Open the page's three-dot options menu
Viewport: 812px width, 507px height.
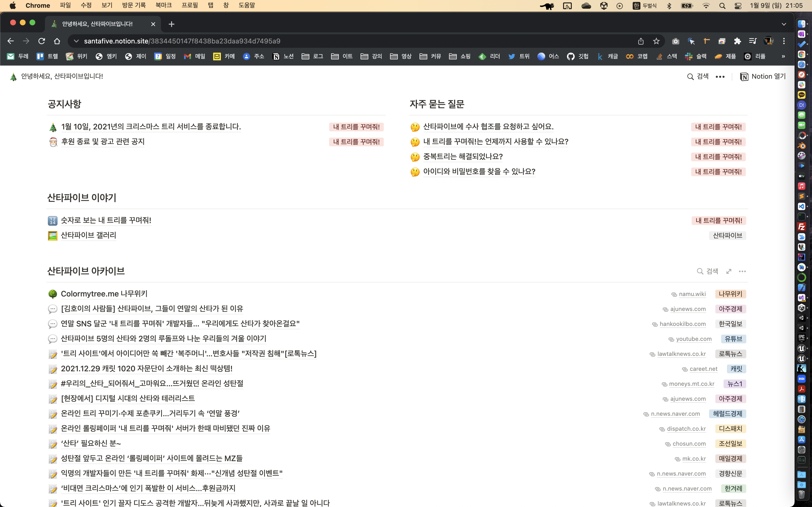tap(720, 77)
